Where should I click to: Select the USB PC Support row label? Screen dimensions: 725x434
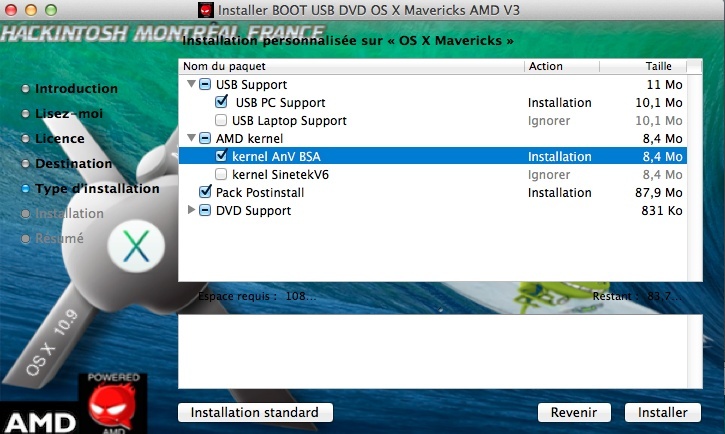280,103
